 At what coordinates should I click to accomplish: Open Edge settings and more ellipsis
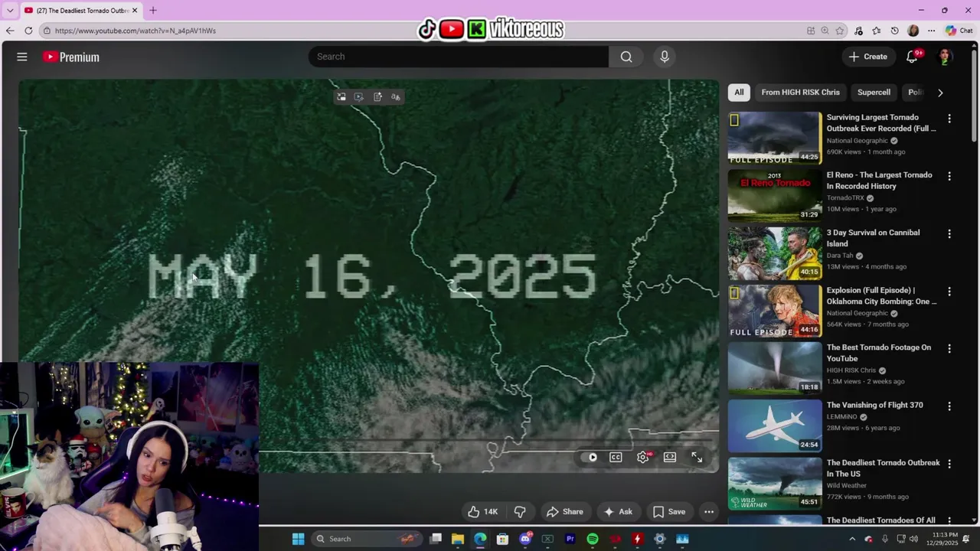click(x=931, y=31)
